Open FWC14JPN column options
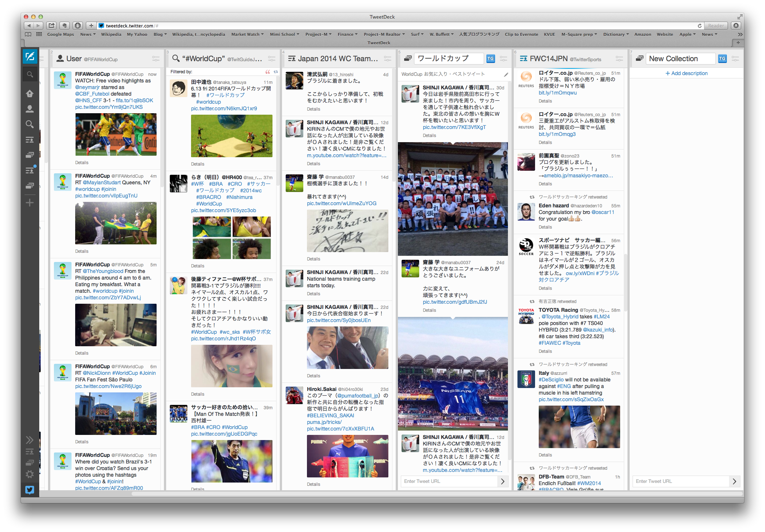Viewport: 765px width, 532px height. [619, 59]
